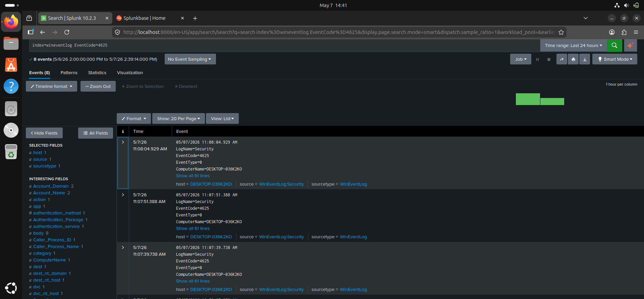The width and height of the screenshot is (644, 299).
Task: Expand the 11:07:39.738 AM event row
Action: coord(123,248)
